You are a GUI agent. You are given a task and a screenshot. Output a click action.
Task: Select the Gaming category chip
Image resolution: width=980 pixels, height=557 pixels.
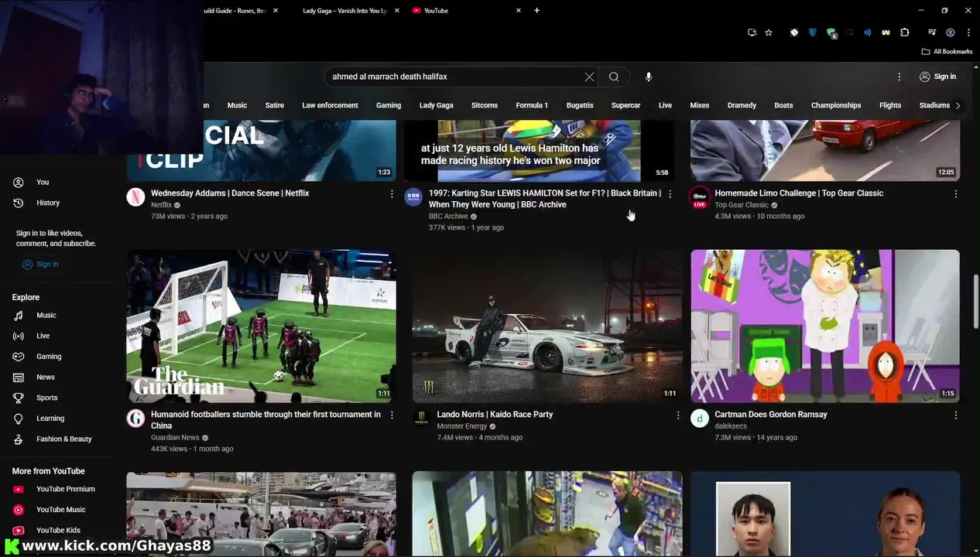tap(389, 105)
